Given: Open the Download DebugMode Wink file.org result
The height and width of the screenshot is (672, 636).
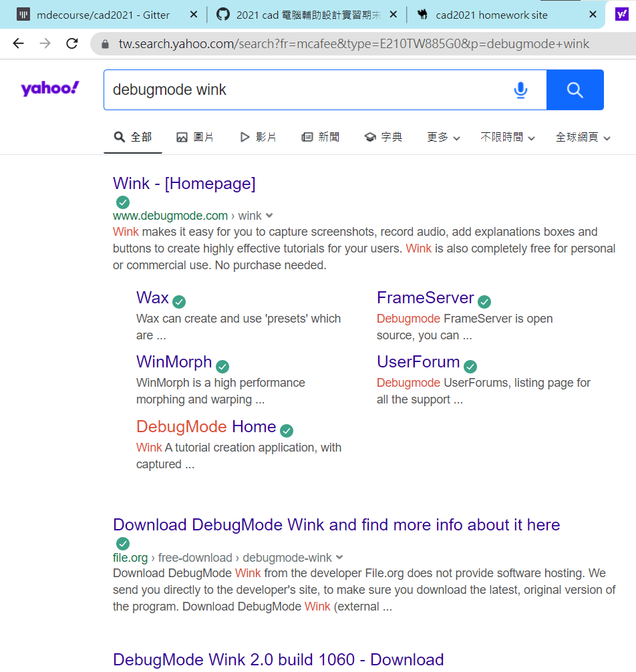Looking at the screenshot, I should pyautogui.click(x=337, y=524).
